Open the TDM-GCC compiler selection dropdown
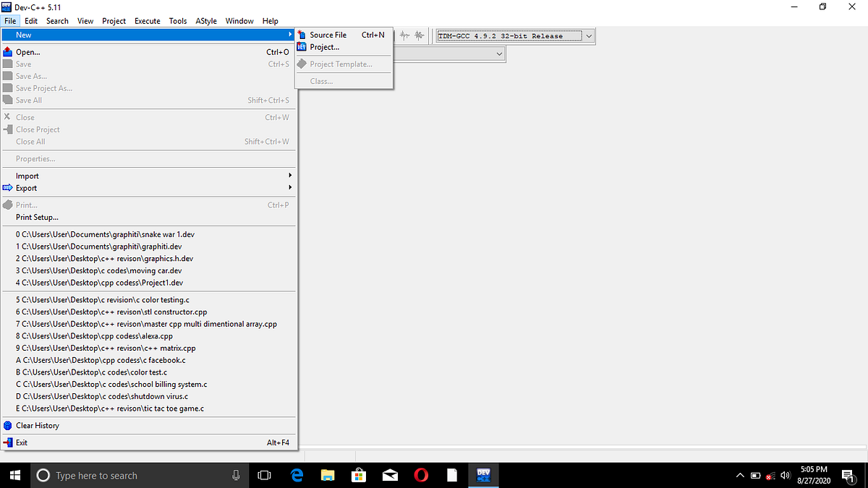 coord(589,35)
